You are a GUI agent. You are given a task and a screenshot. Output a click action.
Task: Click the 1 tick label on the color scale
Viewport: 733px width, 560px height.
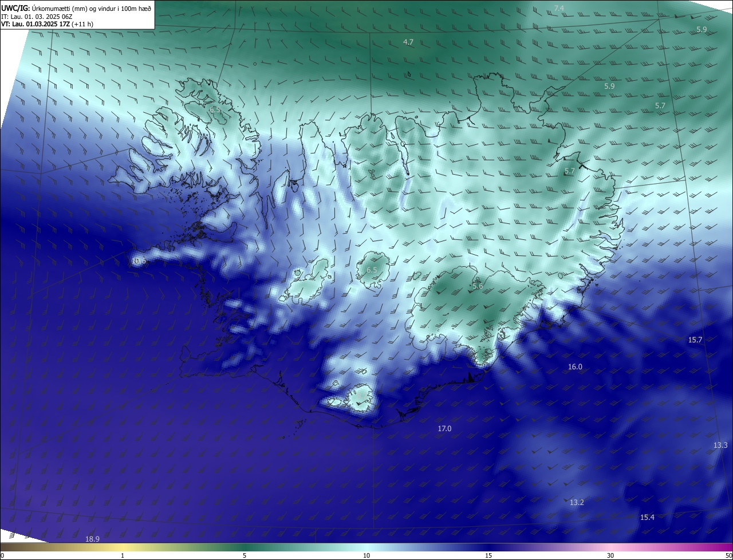click(x=123, y=555)
